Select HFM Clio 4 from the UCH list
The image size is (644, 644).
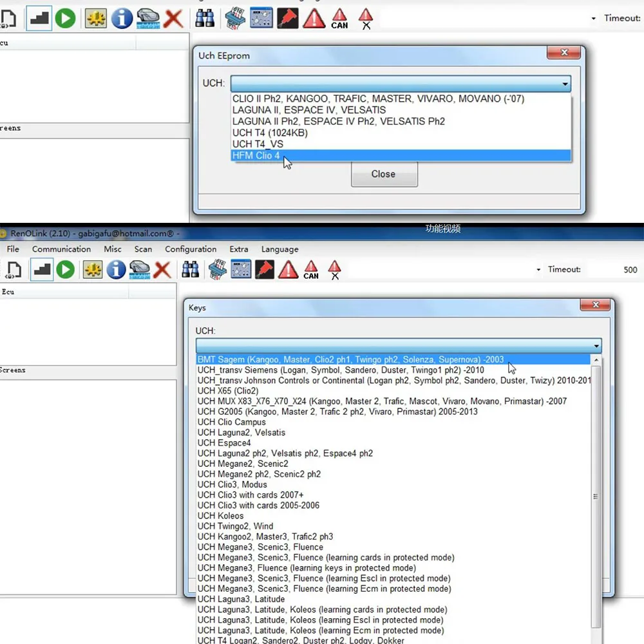pos(256,155)
